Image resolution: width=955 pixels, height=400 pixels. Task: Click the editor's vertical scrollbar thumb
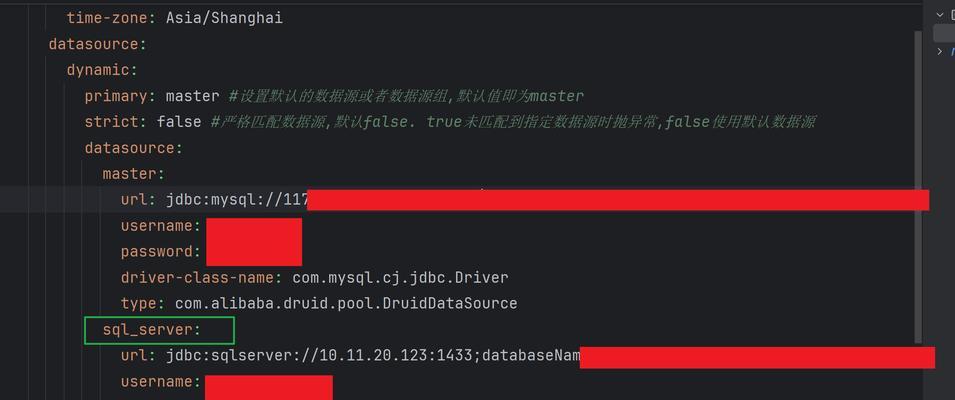(918, 186)
